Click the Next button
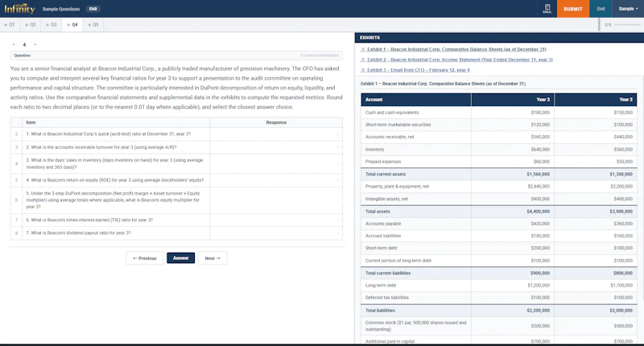The image size is (644, 346). (213, 258)
